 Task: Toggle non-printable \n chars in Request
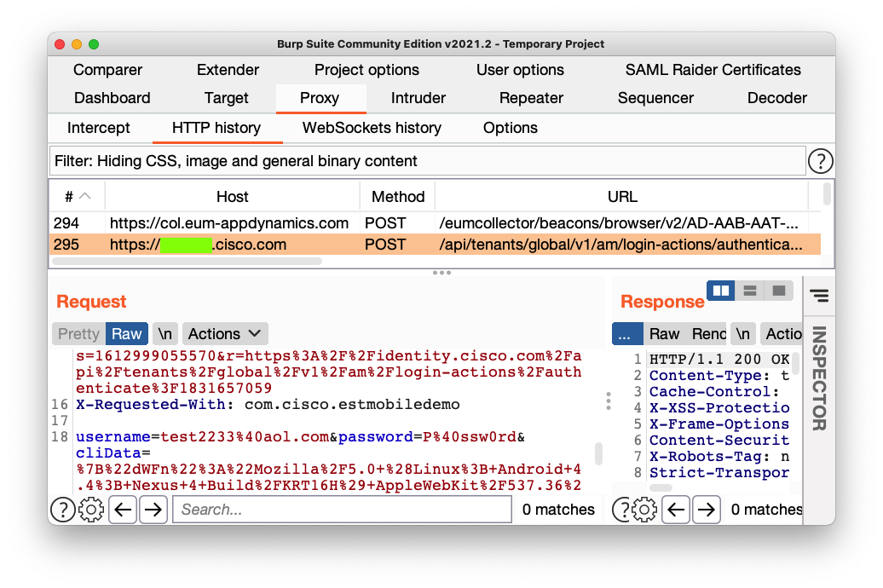tap(165, 334)
